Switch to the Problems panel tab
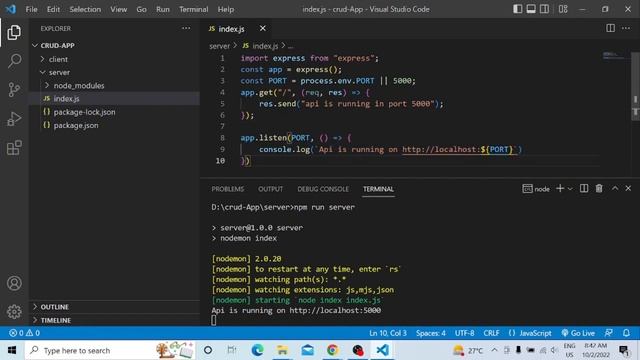The height and width of the screenshot is (360, 640). [x=228, y=189]
